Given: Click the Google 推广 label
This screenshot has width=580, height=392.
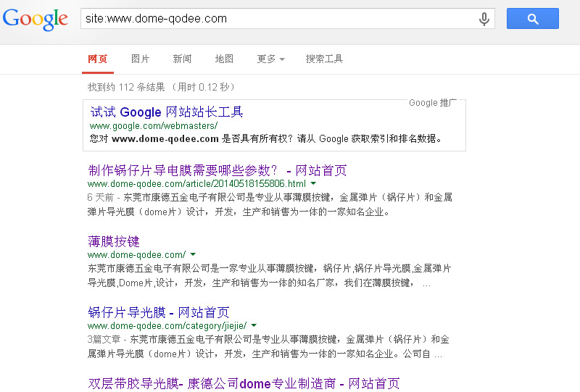Looking at the screenshot, I should pyautogui.click(x=432, y=102).
